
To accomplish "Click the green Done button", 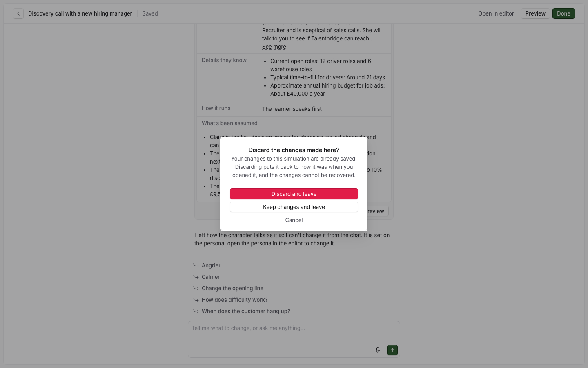I will tap(563, 13).
